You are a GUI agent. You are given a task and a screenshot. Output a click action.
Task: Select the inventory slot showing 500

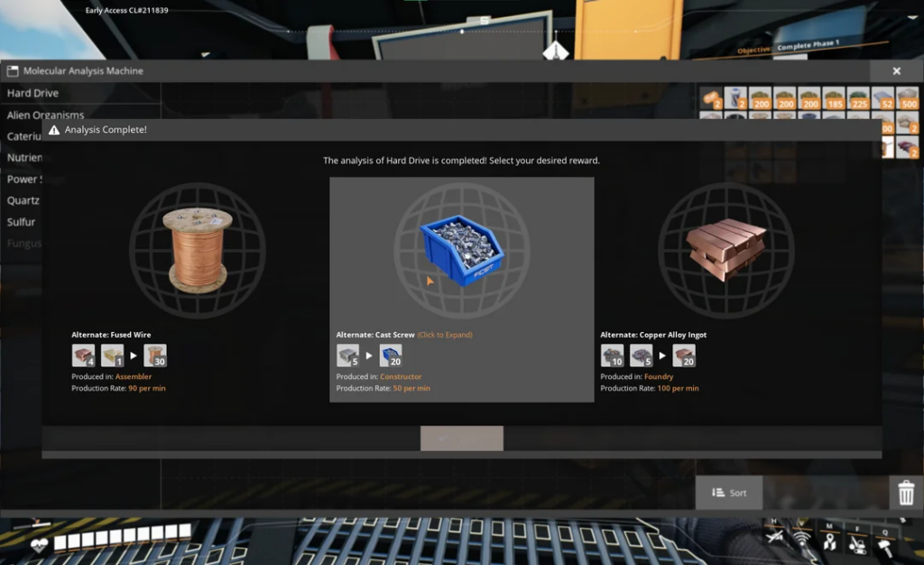(x=908, y=98)
